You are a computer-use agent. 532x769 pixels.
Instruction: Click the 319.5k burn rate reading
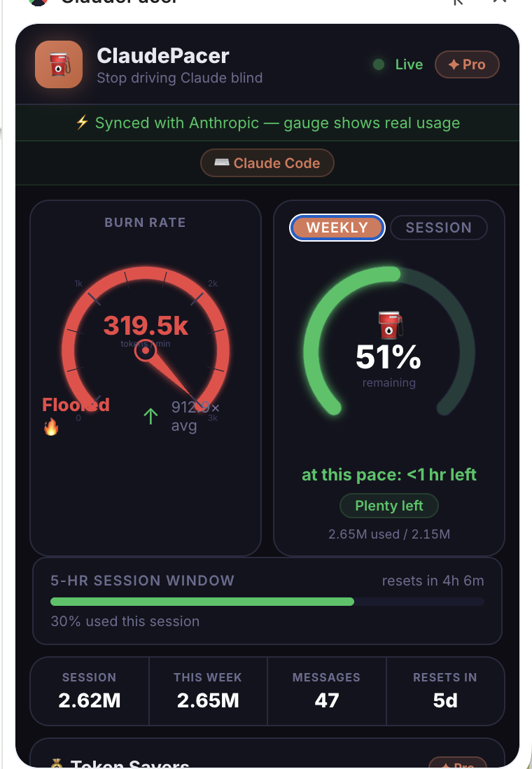pos(146,326)
